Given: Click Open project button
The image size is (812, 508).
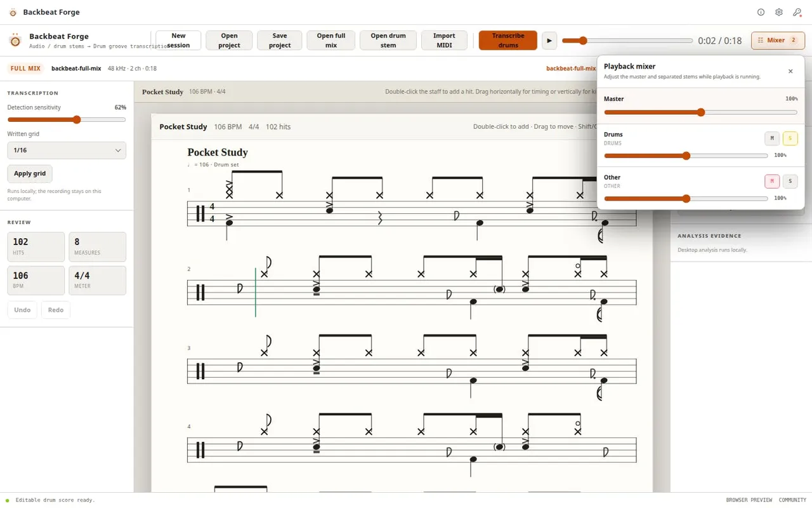Looking at the screenshot, I should [x=229, y=41].
